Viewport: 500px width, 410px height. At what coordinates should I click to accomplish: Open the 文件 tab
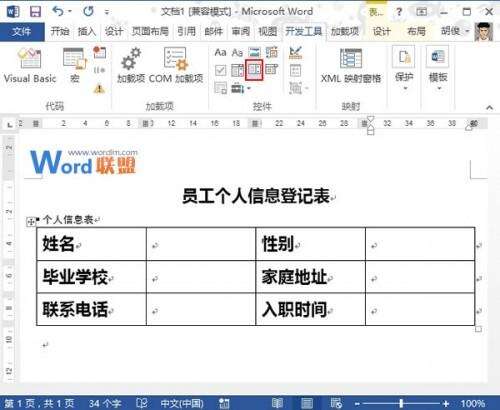(x=22, y=32)
